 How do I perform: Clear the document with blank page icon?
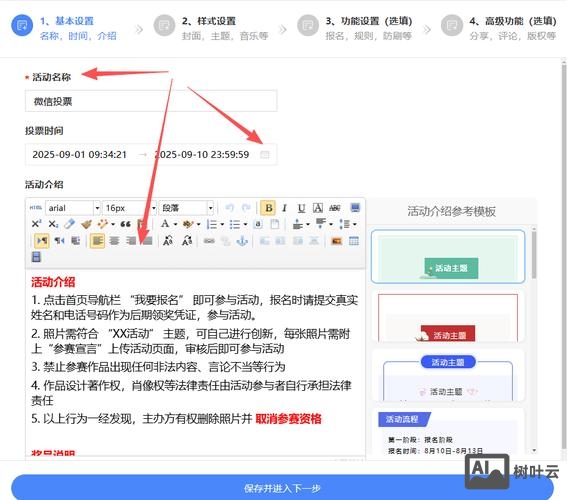click(x=275, y=224)
